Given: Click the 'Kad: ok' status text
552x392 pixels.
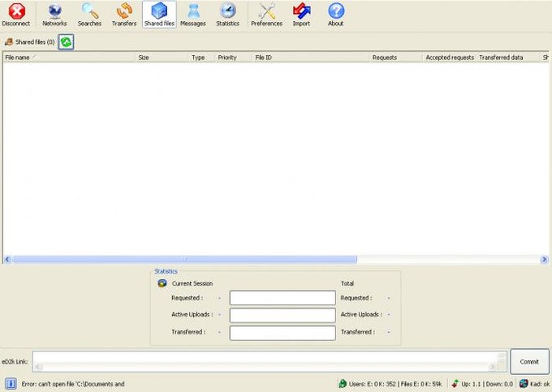Looking at the screenshot, I should point(540,384).
